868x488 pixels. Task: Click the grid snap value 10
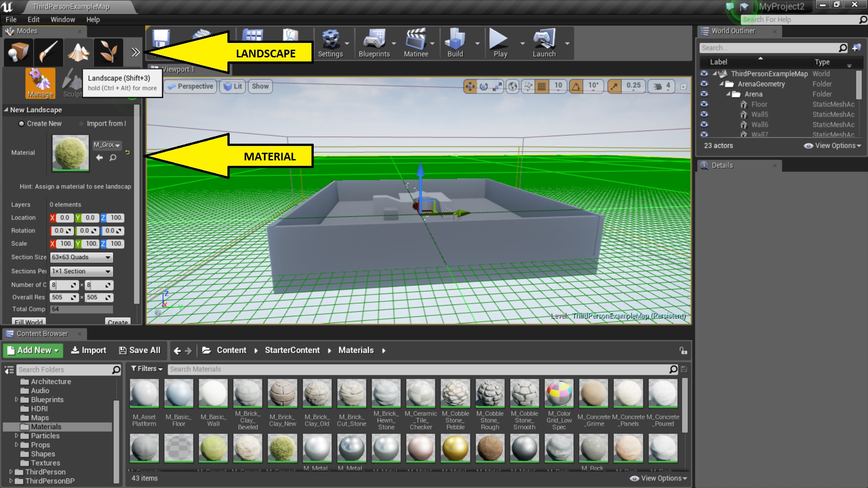[558, 86]
